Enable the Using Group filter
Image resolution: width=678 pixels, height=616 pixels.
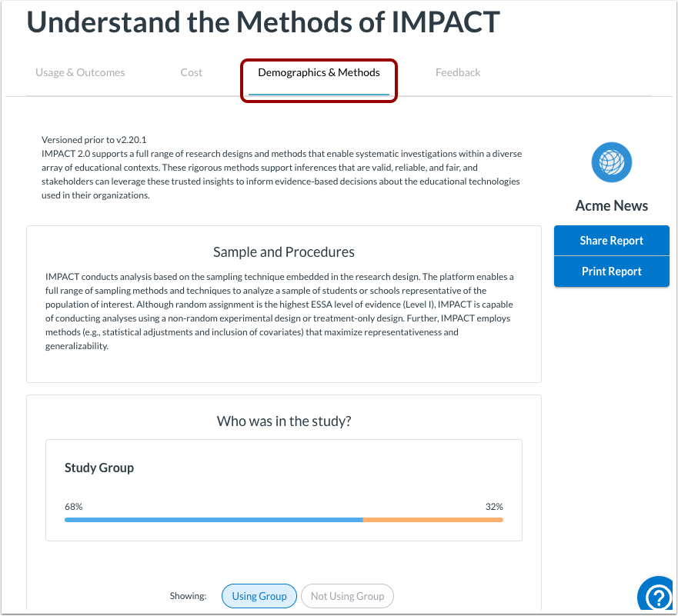pos(259,596)
